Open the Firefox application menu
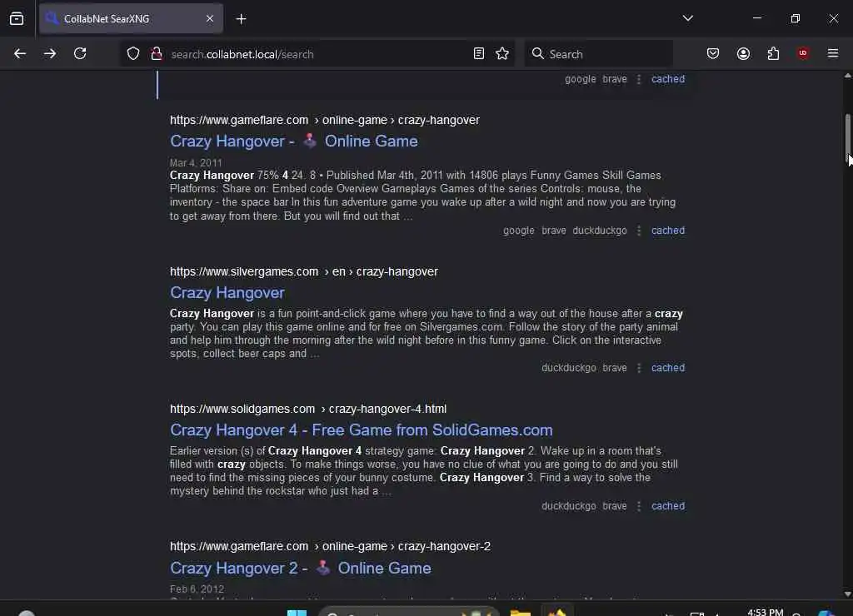Viewport: 853px width, 616px height. pyautogui.click(x=833, y=53)
